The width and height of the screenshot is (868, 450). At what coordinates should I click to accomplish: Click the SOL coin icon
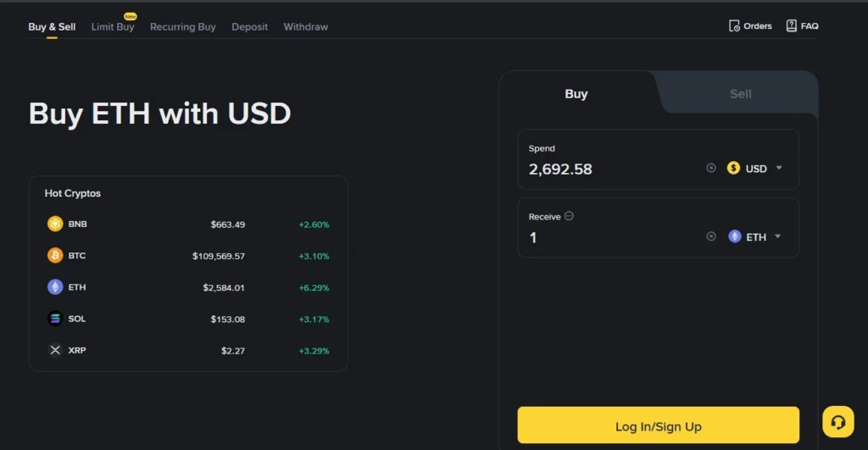(x=55, y=319)
